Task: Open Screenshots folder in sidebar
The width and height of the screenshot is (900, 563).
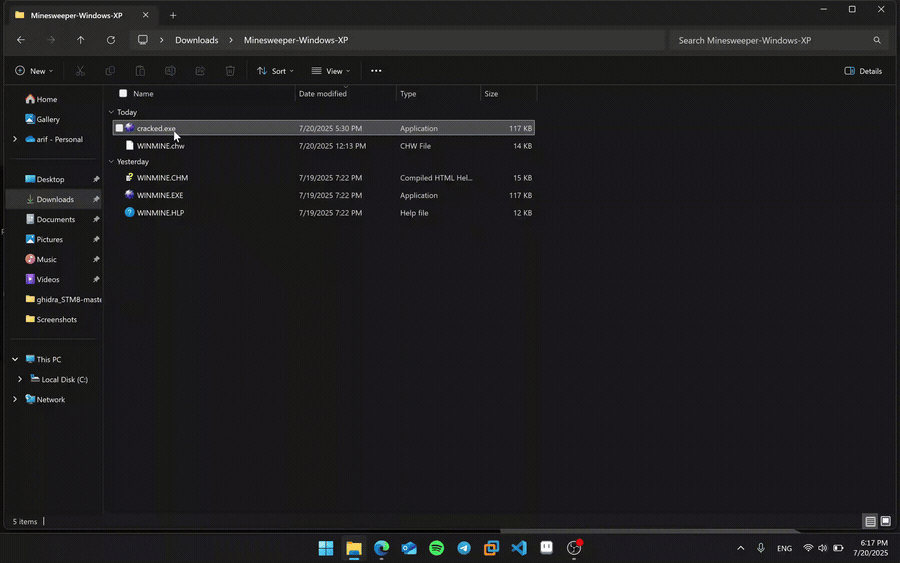Action: [x=55, y=320]
